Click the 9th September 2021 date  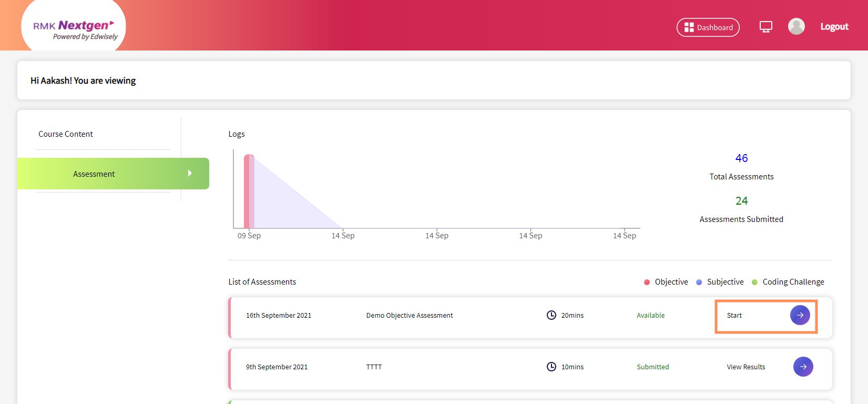click(x=277, y=367)
